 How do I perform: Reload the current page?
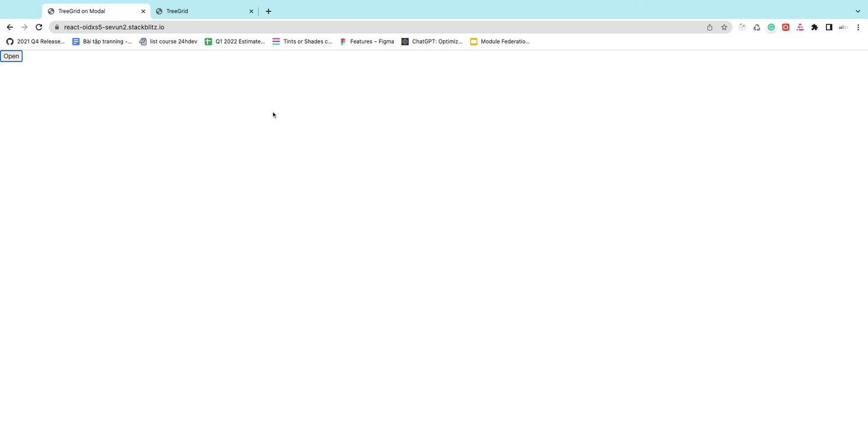click(x=39, y=27)
